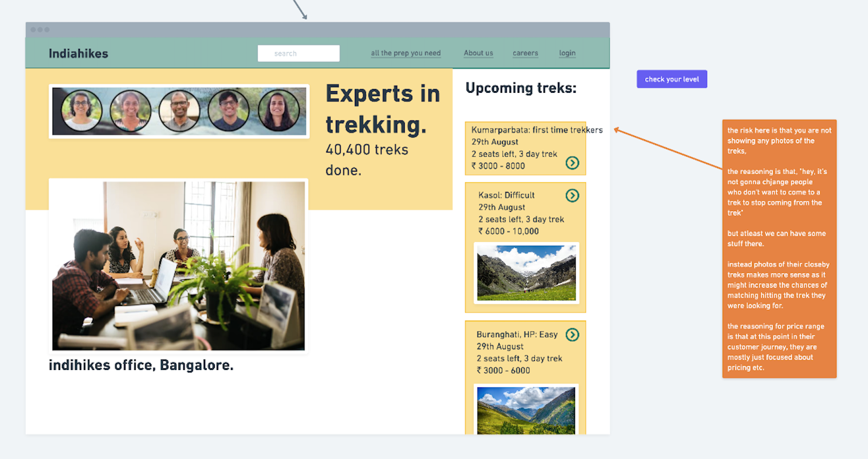Click the "Buranghati, HP: Easy" title
Image resolution: width=868 pixels, height=459 pixels.
point(517,335)
